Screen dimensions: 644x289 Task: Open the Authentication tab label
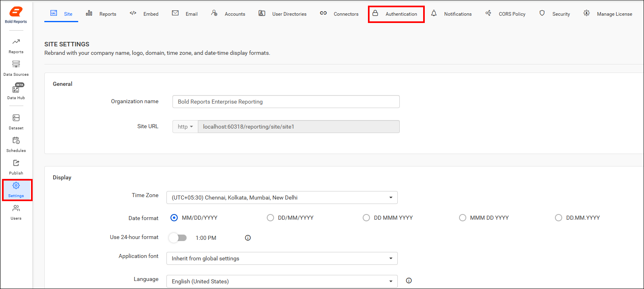coord(401,14)
